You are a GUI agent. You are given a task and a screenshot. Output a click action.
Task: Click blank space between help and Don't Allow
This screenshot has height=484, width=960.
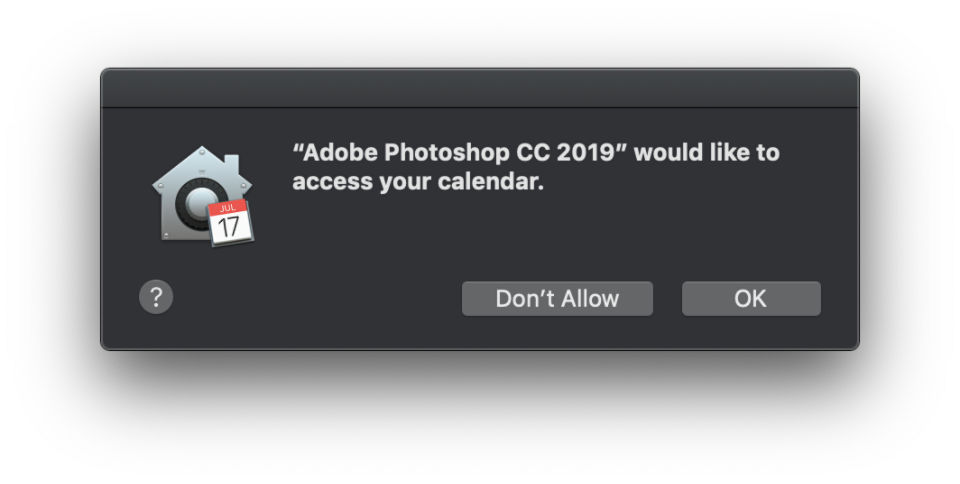pyautogui.click(x=317, y=299)
